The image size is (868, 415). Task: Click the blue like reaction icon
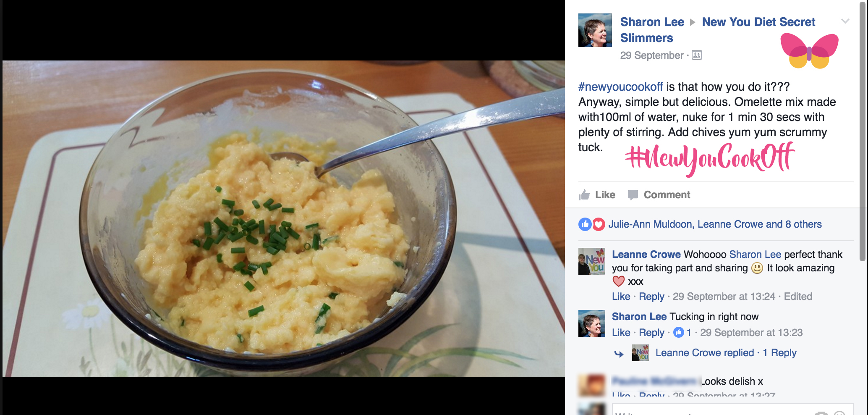click(585, 224)
